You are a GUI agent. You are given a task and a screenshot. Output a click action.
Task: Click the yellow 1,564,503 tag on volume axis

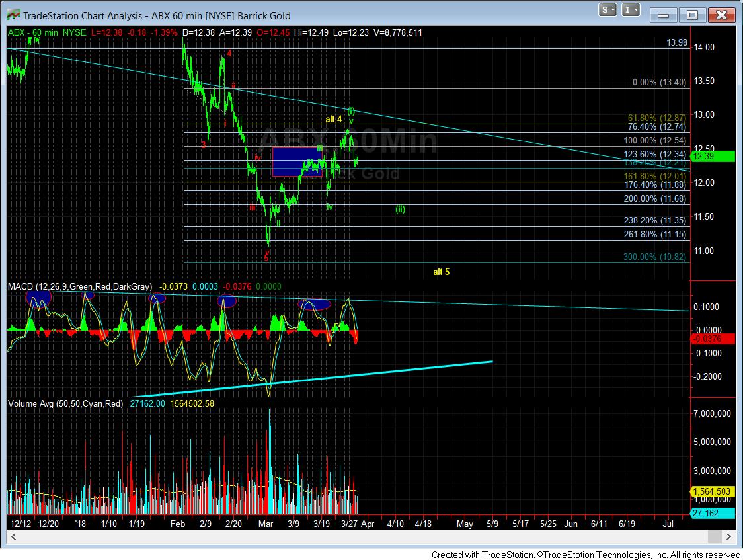[713, 492]
